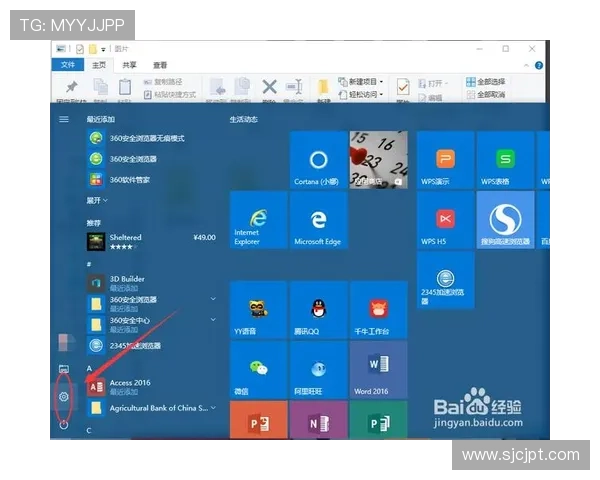Launch the OneNote tile
Viewport: 600px width, 480px height.
[x=318, y=420]
